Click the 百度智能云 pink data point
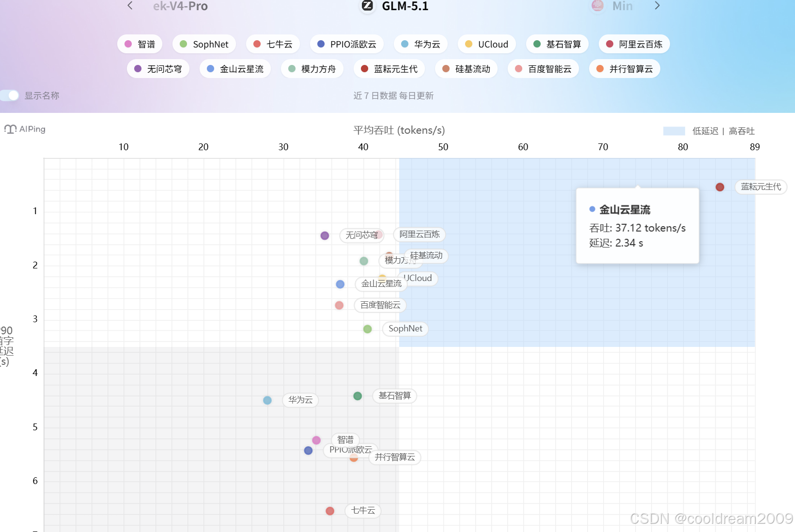This screenshot has width=795, height=532. [x=339, y=305]
